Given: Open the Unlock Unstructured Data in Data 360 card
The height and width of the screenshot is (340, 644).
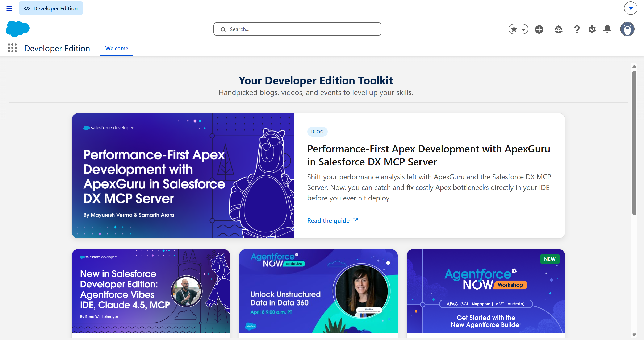Looking at the screenshot, I should pos(318,291).
